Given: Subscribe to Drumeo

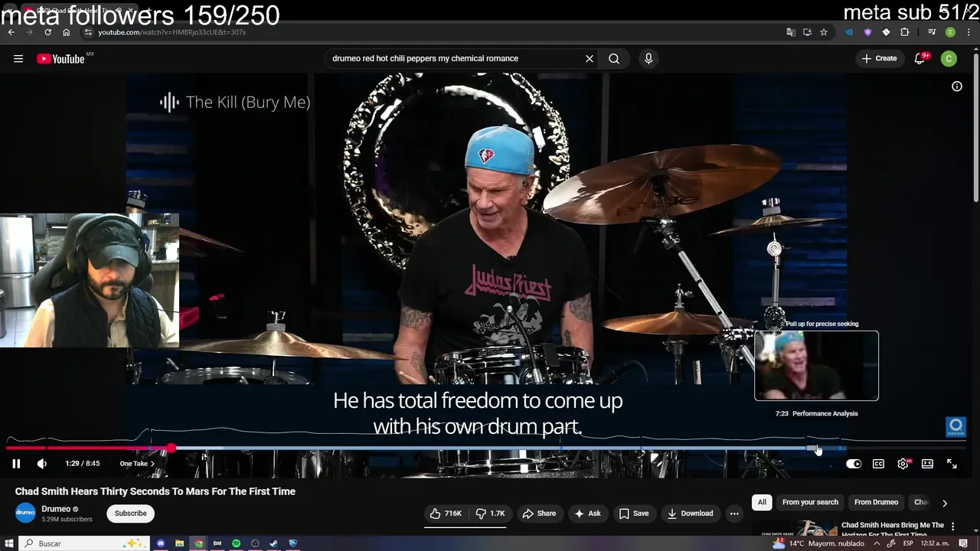Looking at the screenshot, I should (131, 514).
